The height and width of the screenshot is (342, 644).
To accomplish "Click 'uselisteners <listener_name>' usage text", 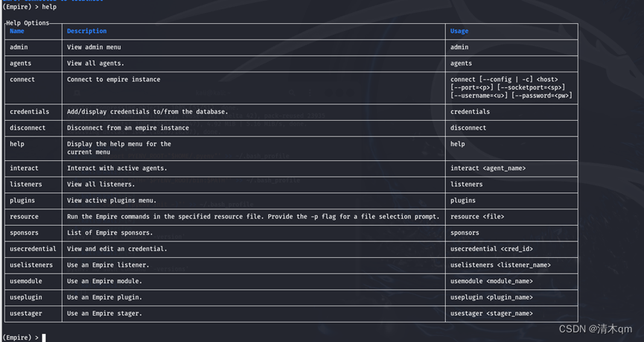I will (x=500, y=265).
